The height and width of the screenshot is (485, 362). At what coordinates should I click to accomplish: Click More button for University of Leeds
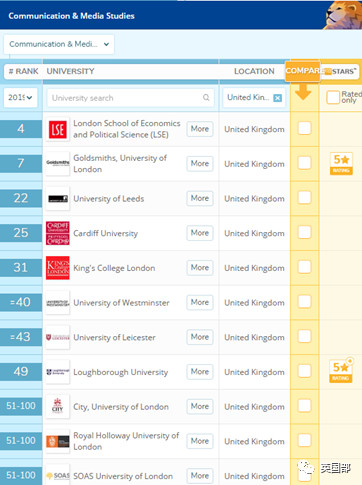(200, 198)
